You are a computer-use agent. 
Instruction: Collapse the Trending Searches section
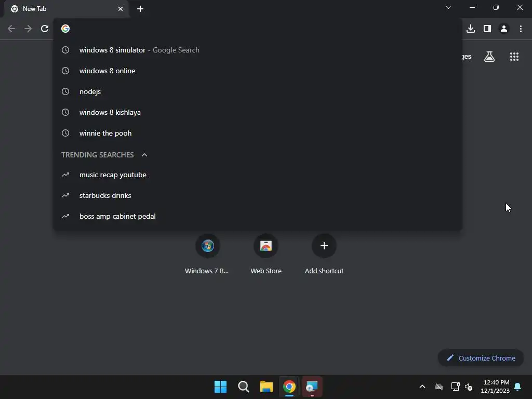[x=144, y=155]
